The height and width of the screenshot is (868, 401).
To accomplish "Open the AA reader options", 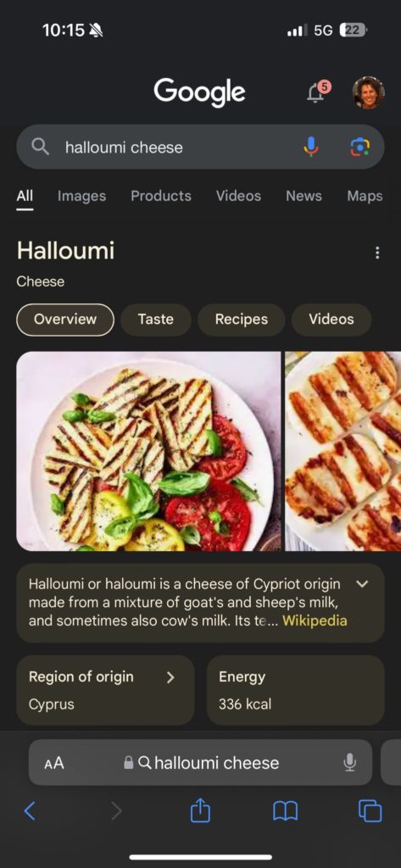I will [x=54, y=764].
